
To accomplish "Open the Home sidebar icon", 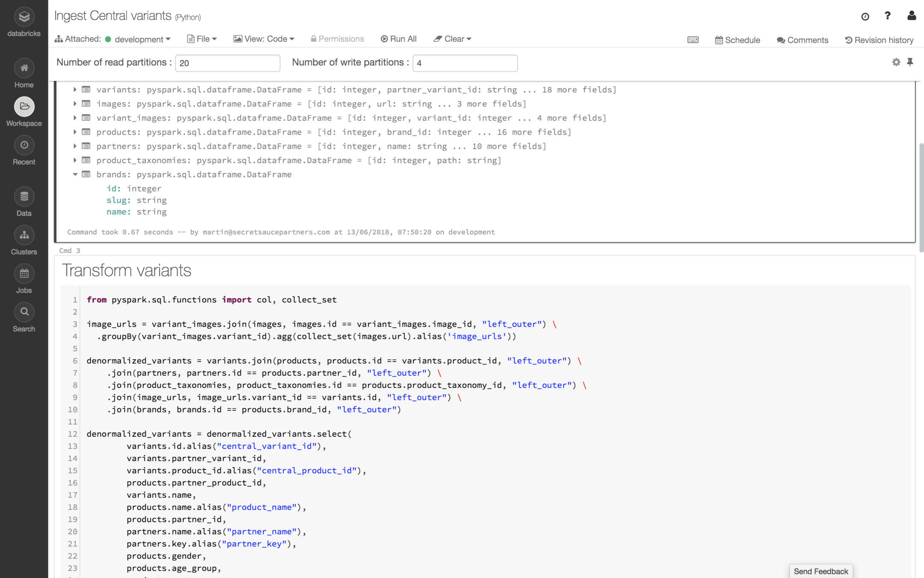I will tap(24, 69).
